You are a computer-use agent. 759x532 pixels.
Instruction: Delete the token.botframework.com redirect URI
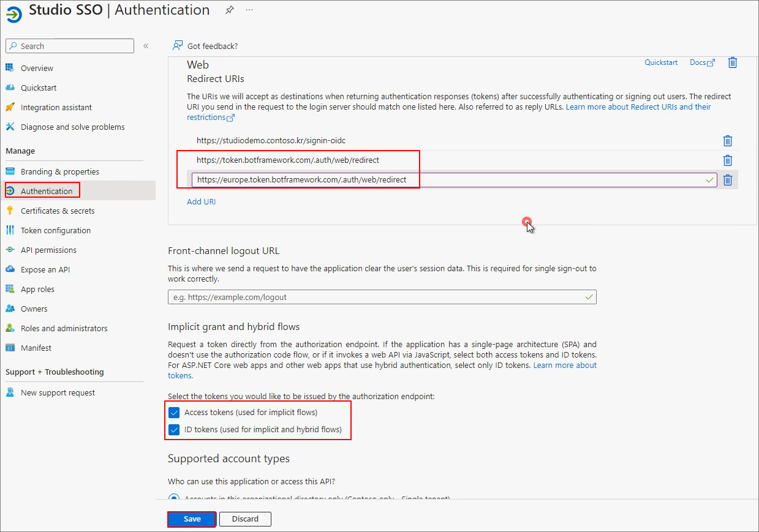728,160
